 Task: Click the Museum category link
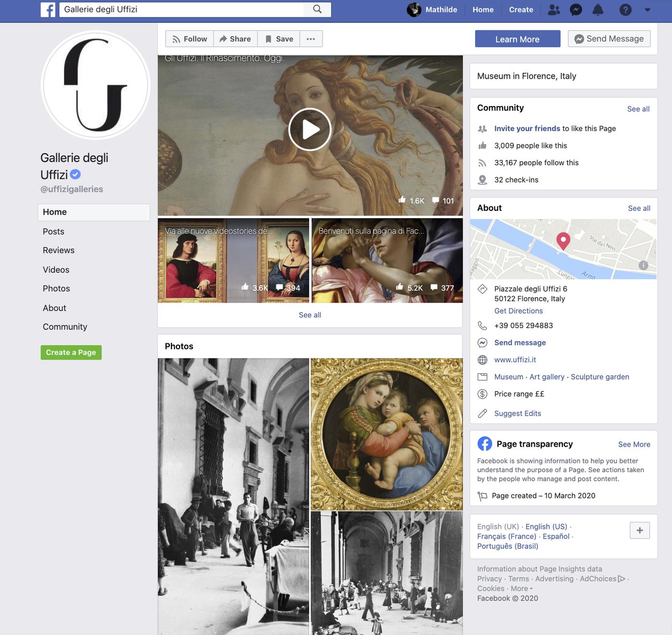click(x=509, y=377)
